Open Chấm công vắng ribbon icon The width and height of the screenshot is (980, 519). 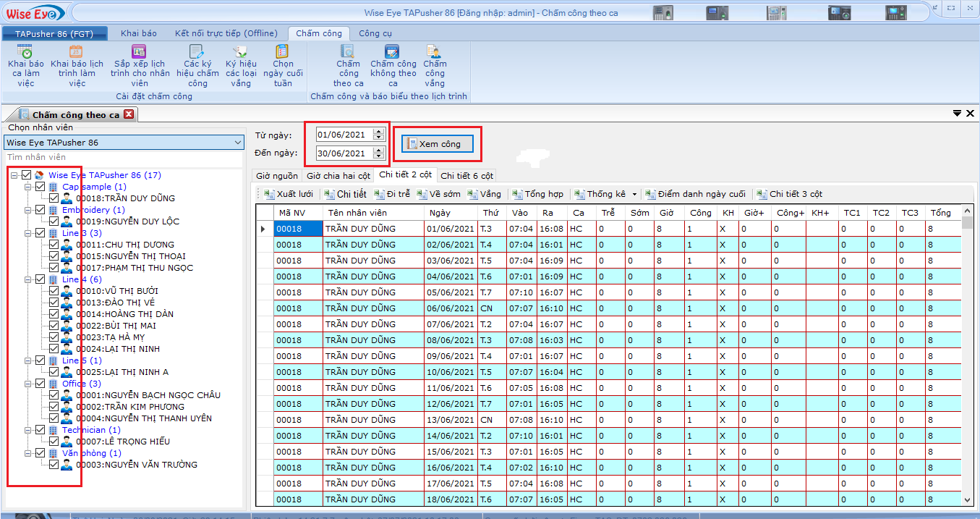435,52
